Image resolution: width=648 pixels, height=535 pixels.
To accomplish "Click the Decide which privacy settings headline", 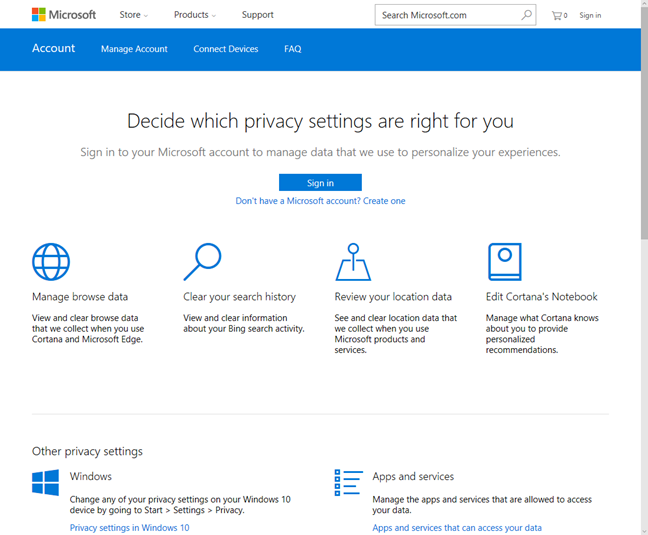I will tap(320, 121).
